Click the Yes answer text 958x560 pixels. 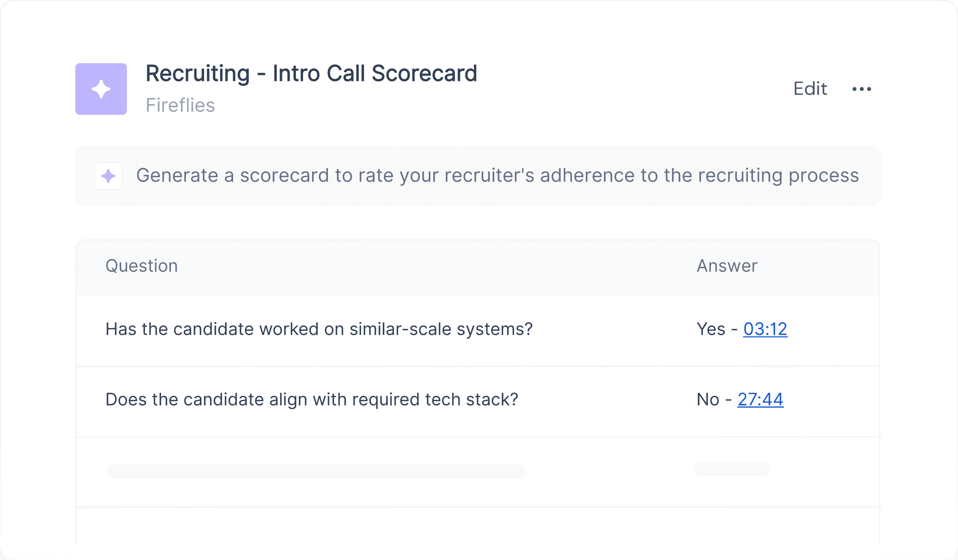coord(711,329)
